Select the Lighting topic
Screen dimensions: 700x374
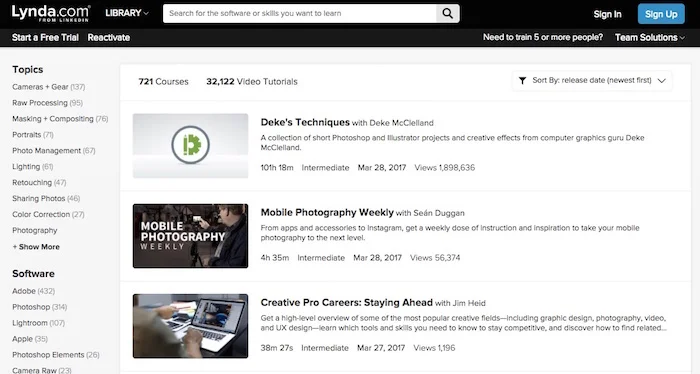(x=33, y=166)
